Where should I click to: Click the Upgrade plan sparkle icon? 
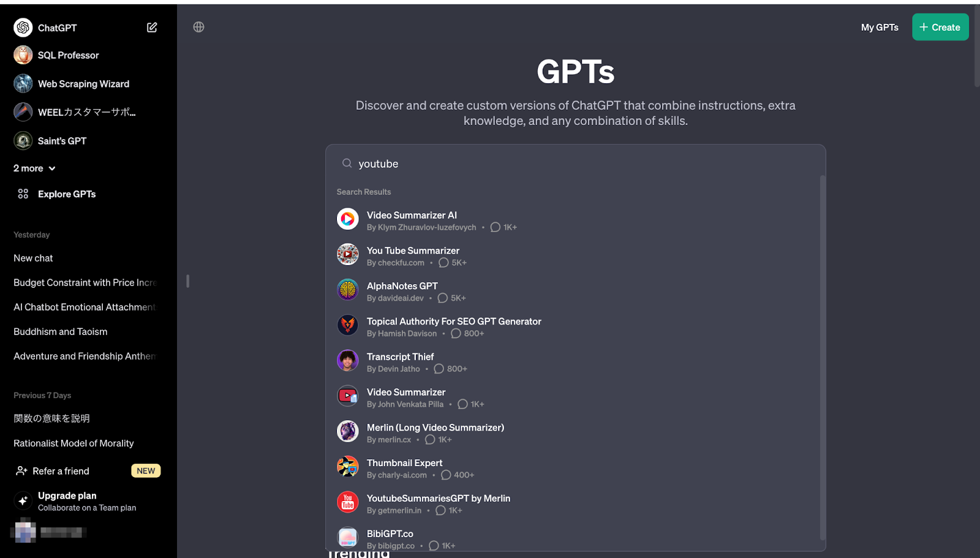[23, 500]
